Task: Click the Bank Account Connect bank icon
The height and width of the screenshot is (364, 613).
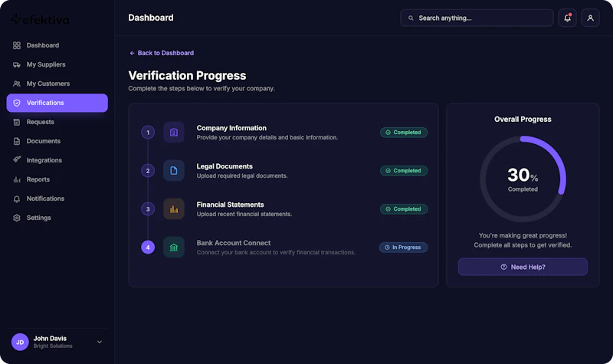Action: [x=174, y=247]
